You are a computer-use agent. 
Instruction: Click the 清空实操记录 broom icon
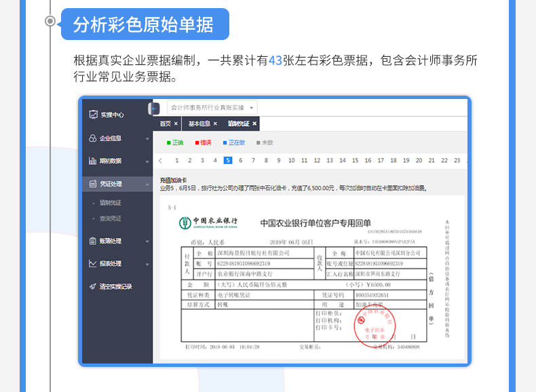click(93, 286)
